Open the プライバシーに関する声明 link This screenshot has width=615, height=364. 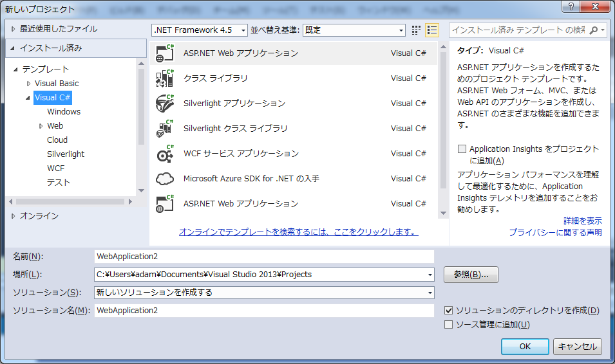[555, 232]
